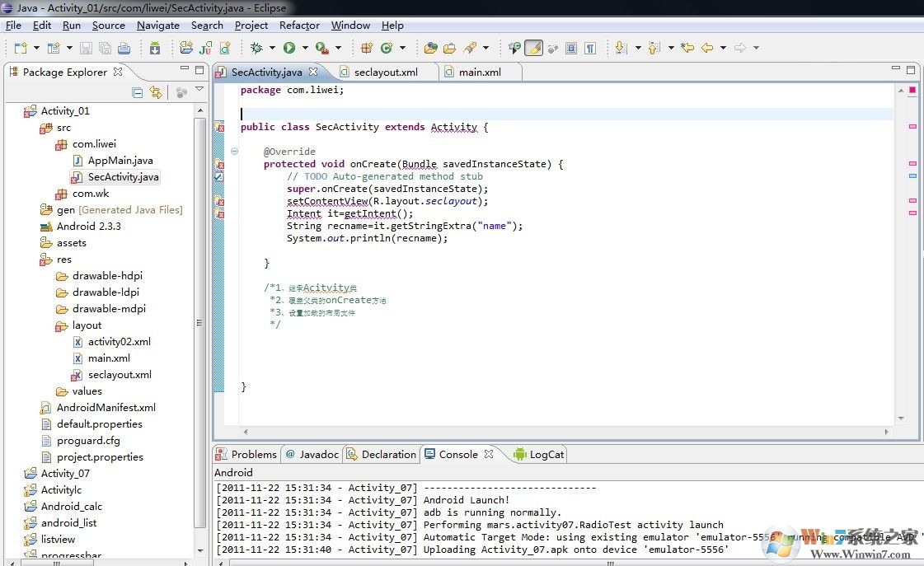Click the Last Edit Location arrow

pos(687,49)
